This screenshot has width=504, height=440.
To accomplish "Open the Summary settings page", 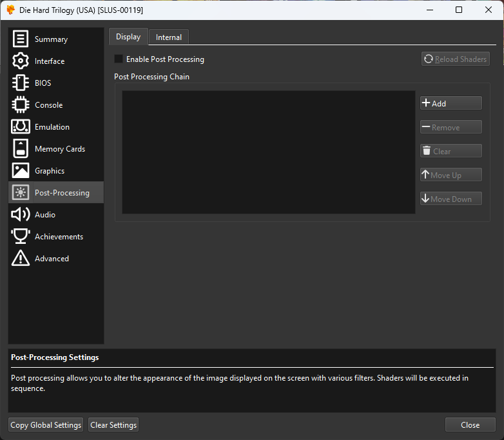I will pyautogui.click(x=56, y=39).
